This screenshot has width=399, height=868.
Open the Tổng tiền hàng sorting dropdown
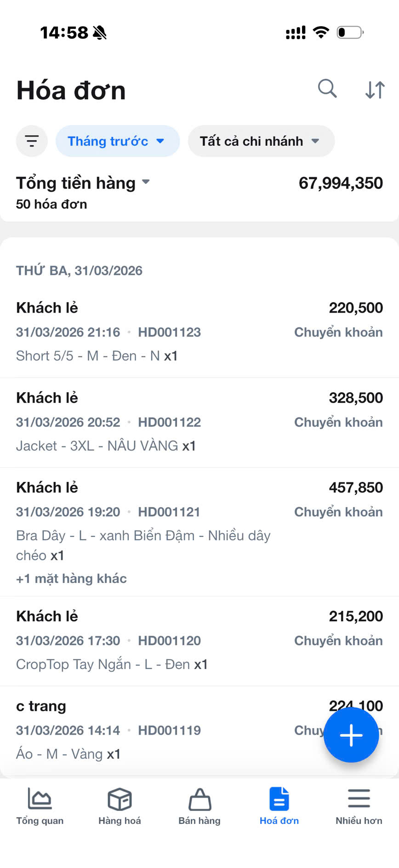(x=83, y=183)
